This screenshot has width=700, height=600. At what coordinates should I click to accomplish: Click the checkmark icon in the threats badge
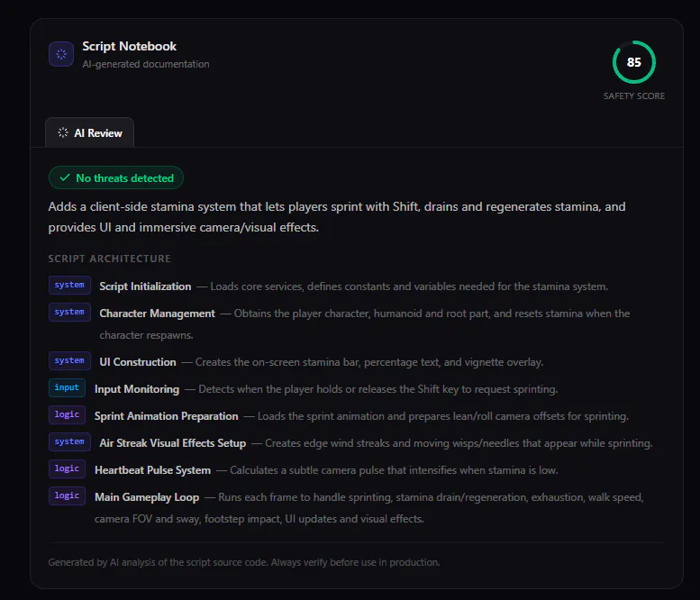point(65,177)
